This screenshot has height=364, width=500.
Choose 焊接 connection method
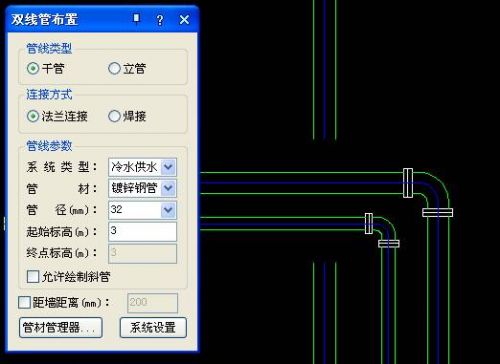tap(114, 116)
